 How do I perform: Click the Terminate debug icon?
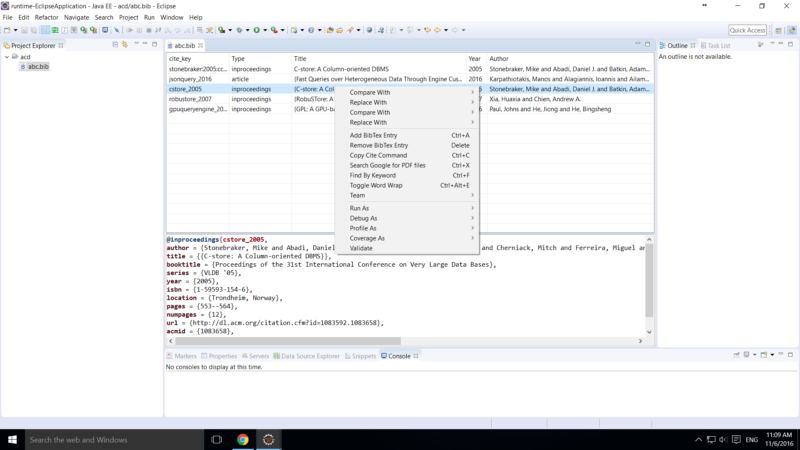coord(149,30)
